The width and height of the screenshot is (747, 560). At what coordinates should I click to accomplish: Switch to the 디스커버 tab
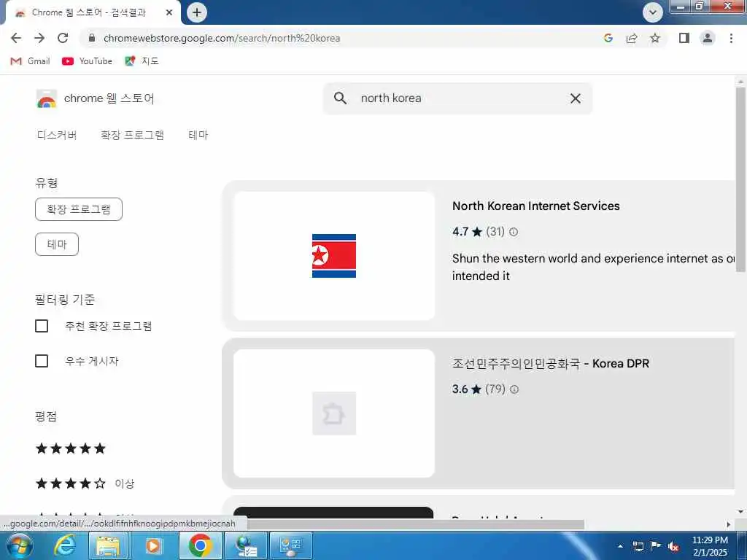coord(57,135)
